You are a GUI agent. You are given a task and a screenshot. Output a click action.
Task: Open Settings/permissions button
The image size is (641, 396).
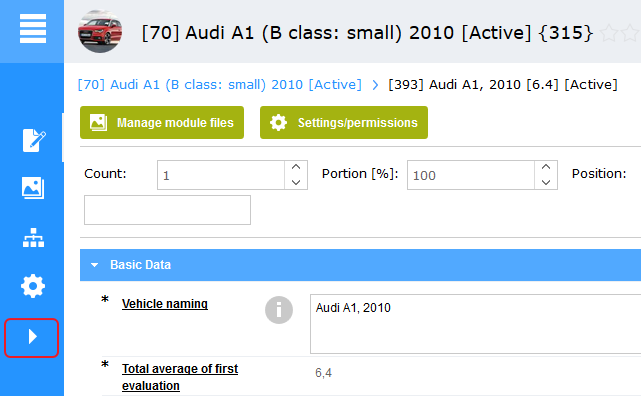344,123
